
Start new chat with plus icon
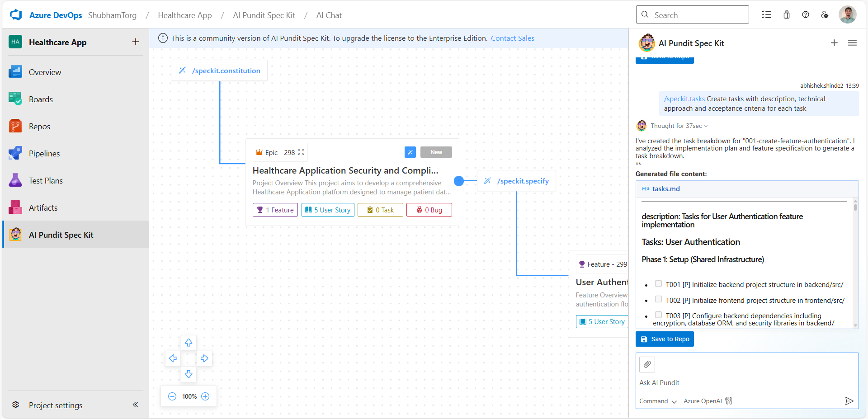click(x=834, y=43)
